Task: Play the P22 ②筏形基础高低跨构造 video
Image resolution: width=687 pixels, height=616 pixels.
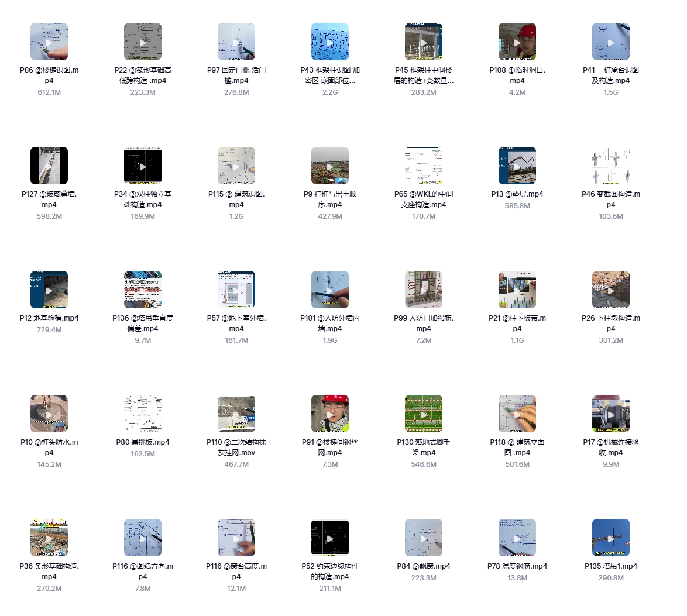Action: tap(143, 42)
